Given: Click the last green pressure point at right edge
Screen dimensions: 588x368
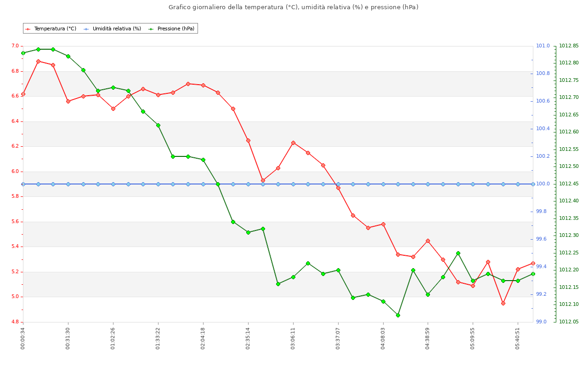Looking at the screenshot, I should click(x=533, y=274).
